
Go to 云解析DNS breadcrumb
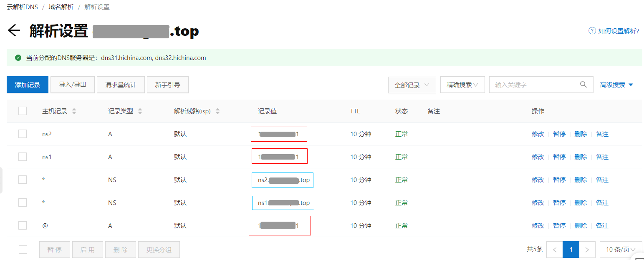click(22, 7)
